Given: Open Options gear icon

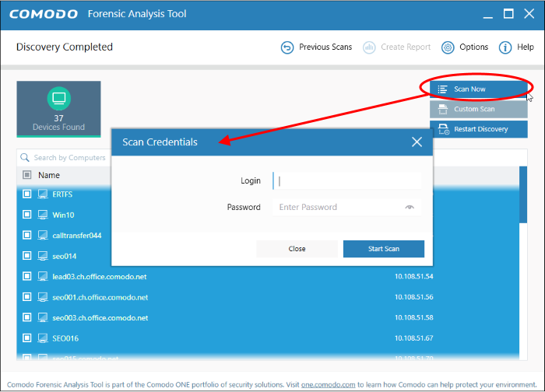Looking at the screenshot, I should click(x=448, y=47).
